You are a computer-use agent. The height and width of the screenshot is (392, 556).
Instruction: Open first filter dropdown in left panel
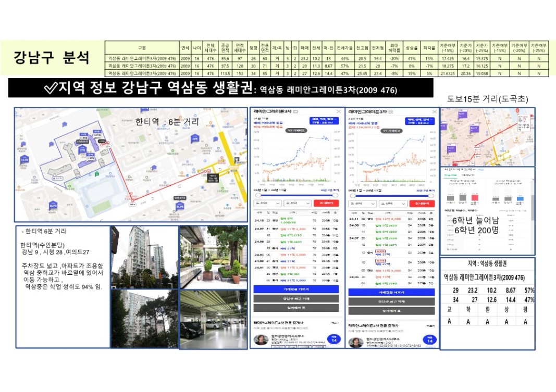tap(268, 203)
